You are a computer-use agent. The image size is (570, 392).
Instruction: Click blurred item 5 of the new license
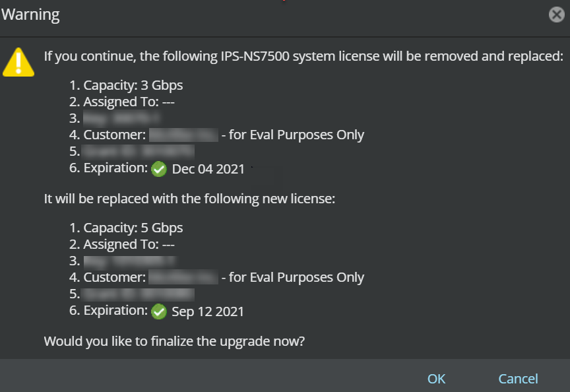pos(138,294)
